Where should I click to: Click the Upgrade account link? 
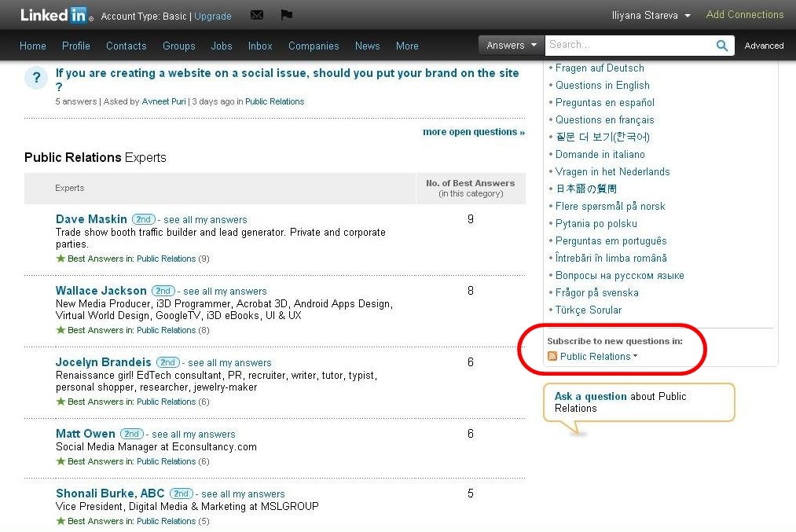click(x=213, y=17)
